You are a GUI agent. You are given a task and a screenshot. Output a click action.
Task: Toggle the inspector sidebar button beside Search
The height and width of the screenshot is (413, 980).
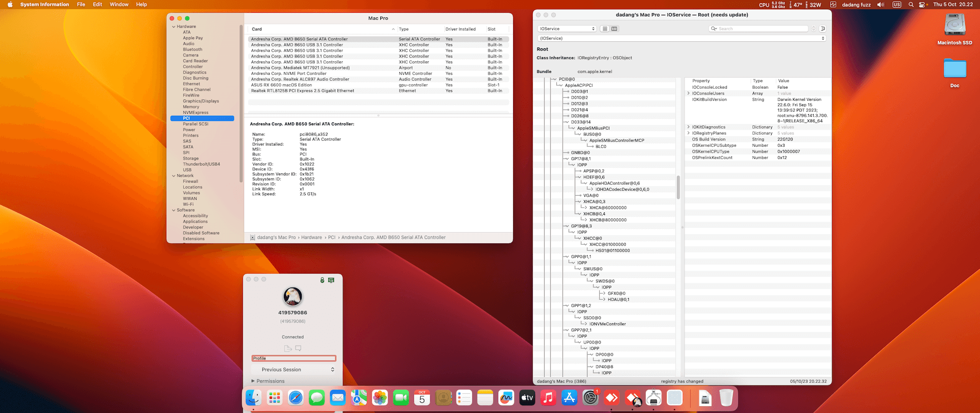point(823,29)
